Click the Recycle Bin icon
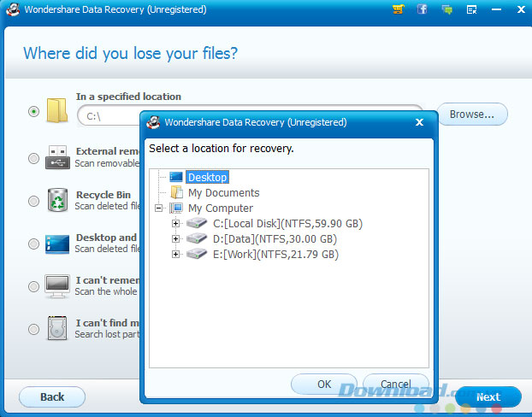 [57, 200]
